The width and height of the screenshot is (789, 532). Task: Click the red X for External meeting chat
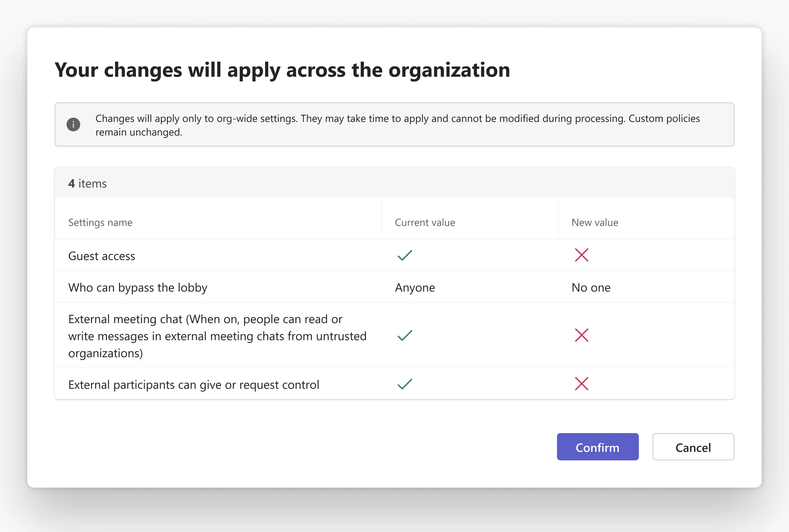pos(582,335)
